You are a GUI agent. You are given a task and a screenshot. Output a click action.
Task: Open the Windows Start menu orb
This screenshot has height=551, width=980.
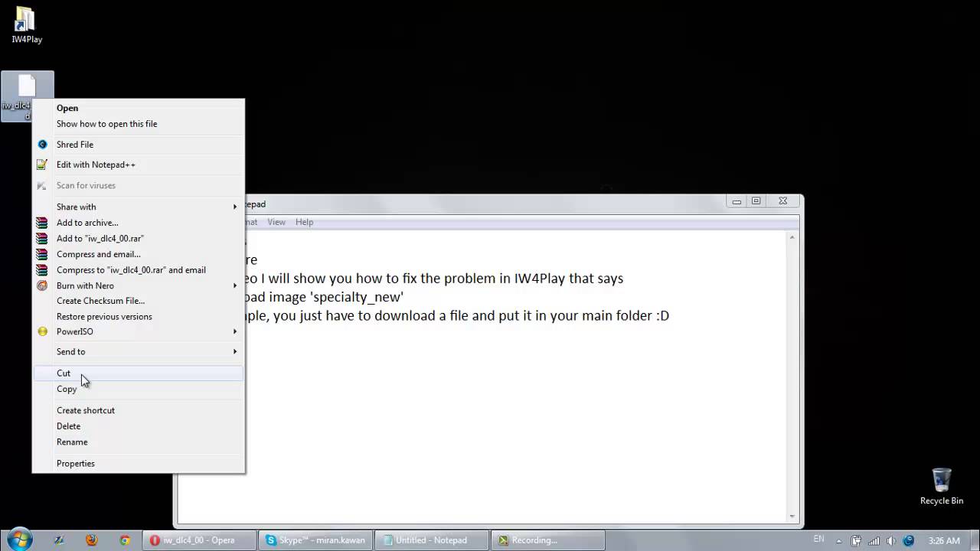pyautogui.click(x=19, y=539)
